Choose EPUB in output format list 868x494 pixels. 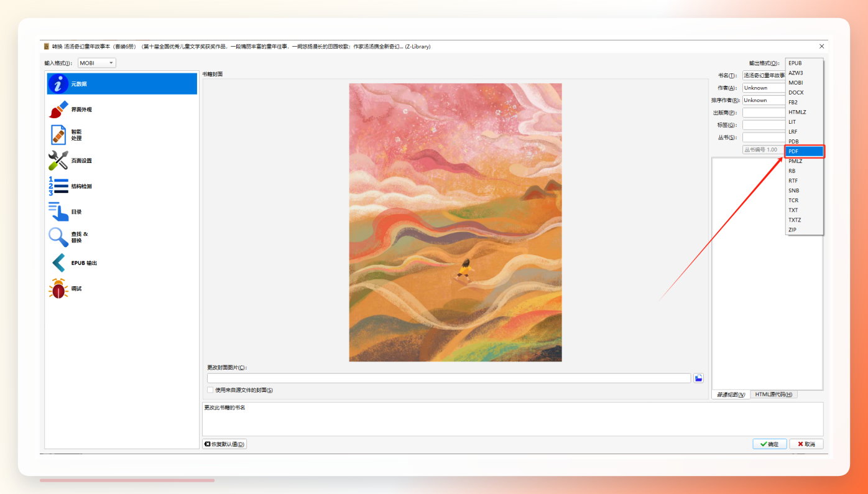click(805, 63)
